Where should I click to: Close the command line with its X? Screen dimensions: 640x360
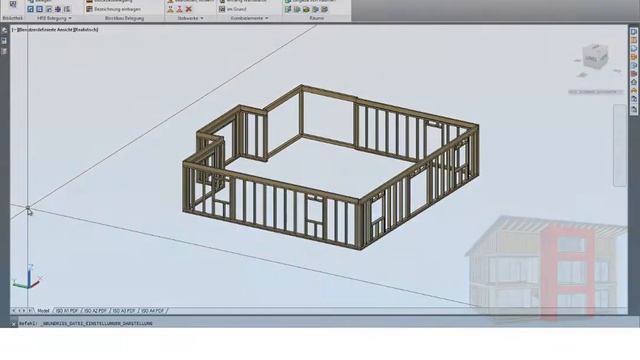pos(13,324)
